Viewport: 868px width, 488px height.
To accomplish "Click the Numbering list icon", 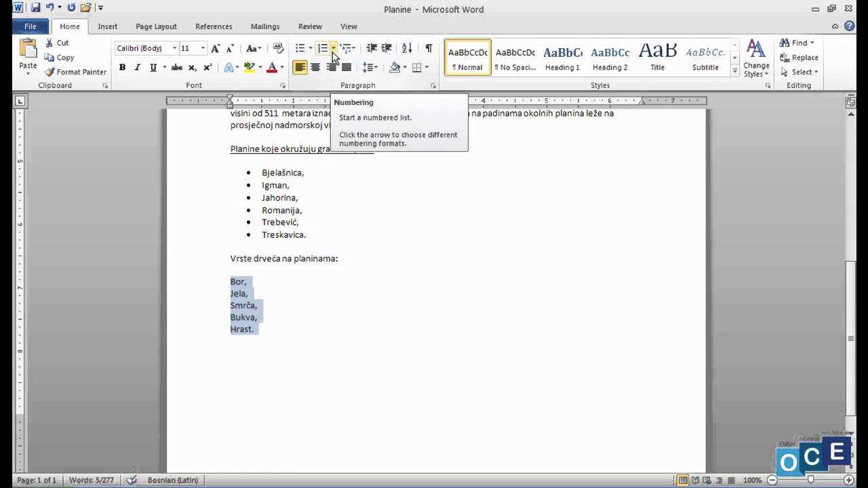I will (x=323, y=48).
